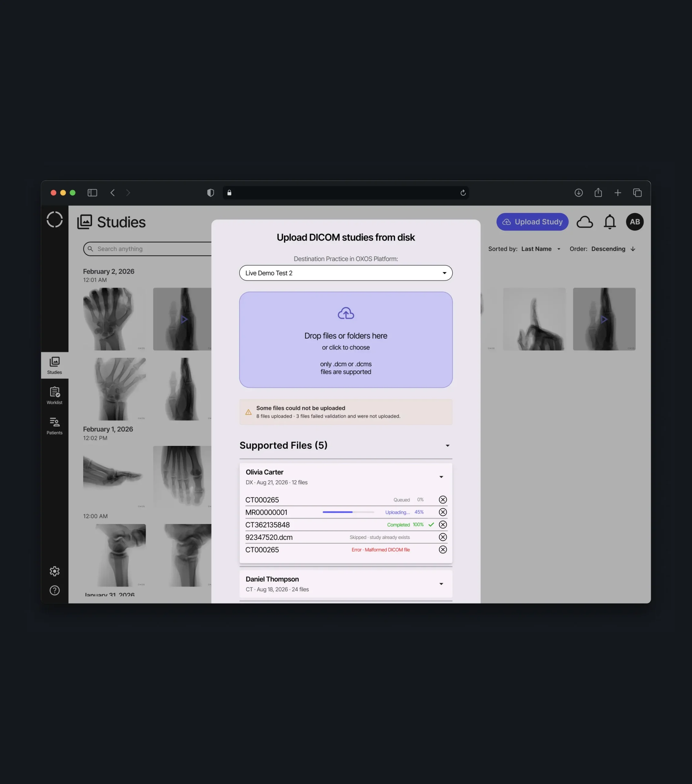The image size is (692, 784).
Task: Click the lock icon in address bar
Action: click(x=229, y=193)
